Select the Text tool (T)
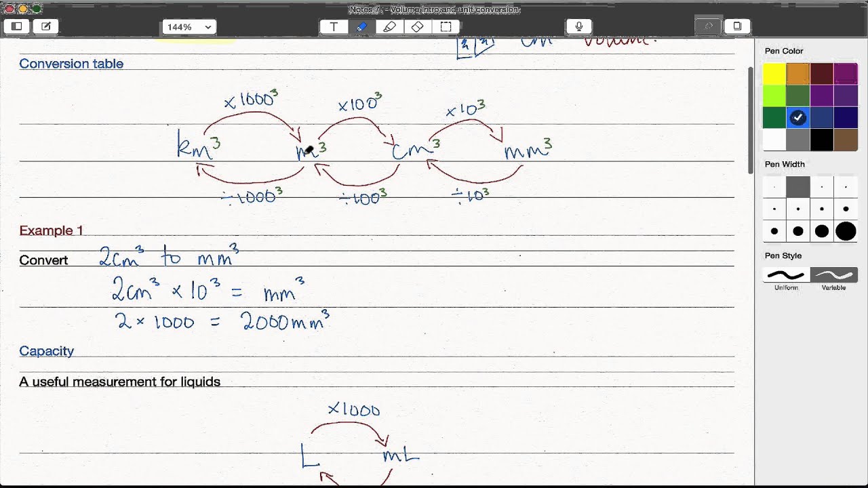868x488 pixels. pos(334,26)
